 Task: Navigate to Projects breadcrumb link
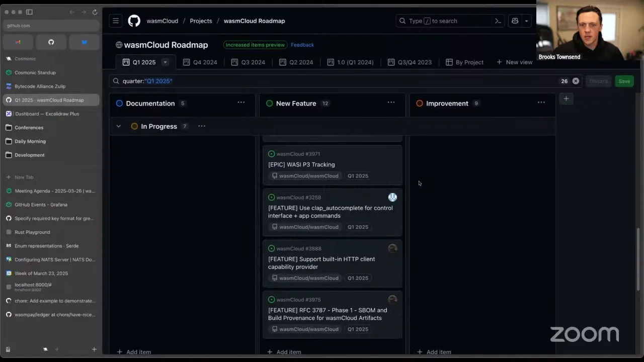[x=201, y=21]
